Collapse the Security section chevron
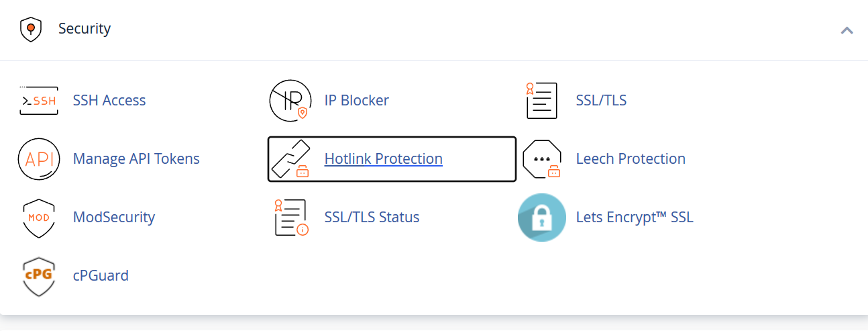The height and width of the screenshot is (331, 868). click(847, 30)
